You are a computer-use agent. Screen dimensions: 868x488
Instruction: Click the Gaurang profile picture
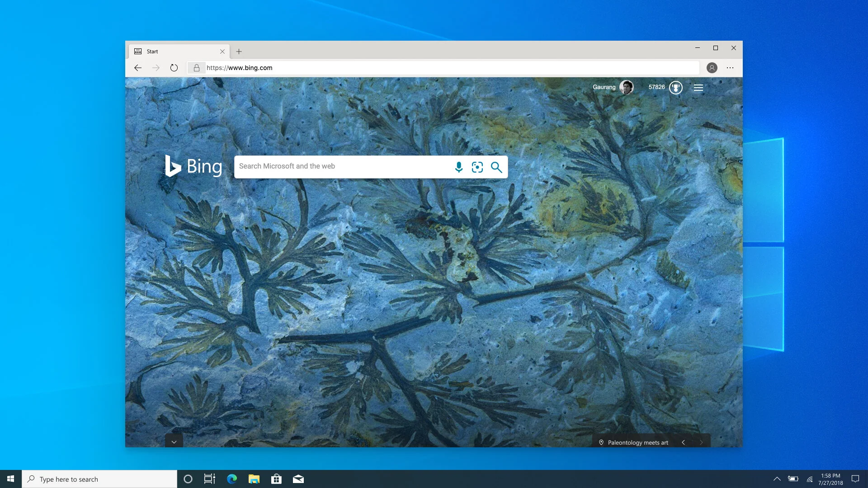click(x=627, y=87)
